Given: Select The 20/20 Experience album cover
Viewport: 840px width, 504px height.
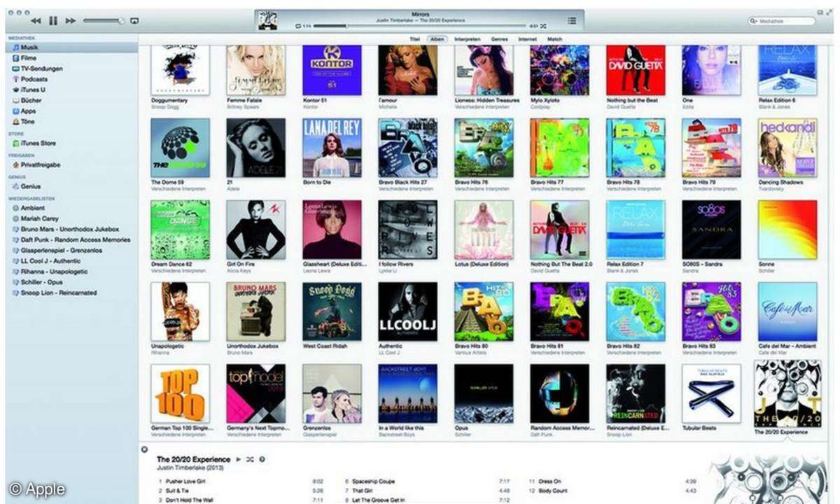Looking at the screenshot, I should click(x=787, y=393).
